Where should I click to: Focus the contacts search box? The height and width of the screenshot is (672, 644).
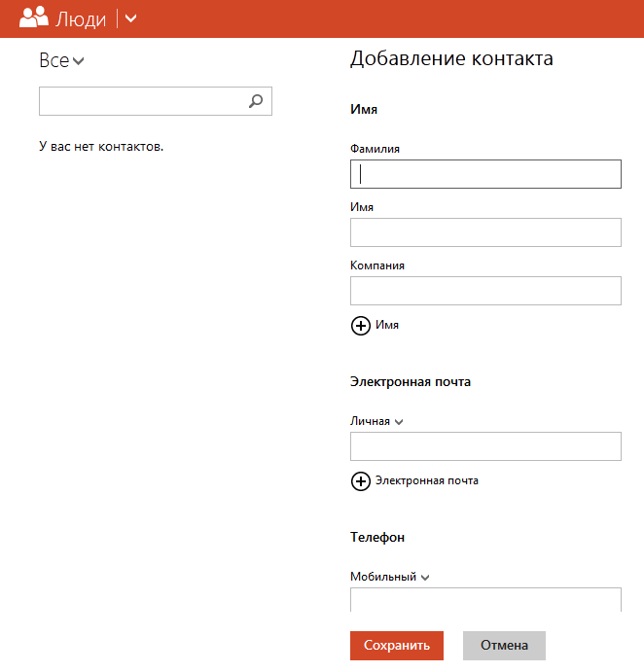(x=156, y=101)
